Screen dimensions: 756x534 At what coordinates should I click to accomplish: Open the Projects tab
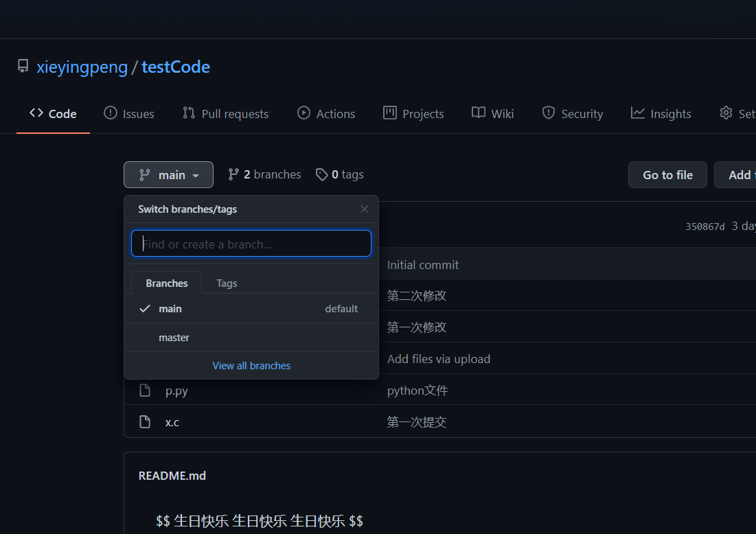click(413, 114)
